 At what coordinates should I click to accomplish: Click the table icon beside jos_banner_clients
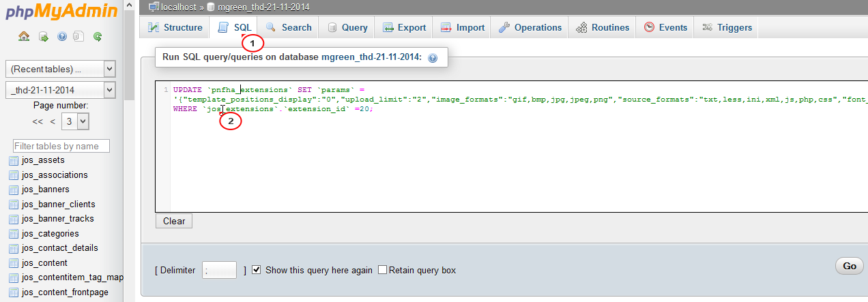pyautogui.click(x=14, y=205)
